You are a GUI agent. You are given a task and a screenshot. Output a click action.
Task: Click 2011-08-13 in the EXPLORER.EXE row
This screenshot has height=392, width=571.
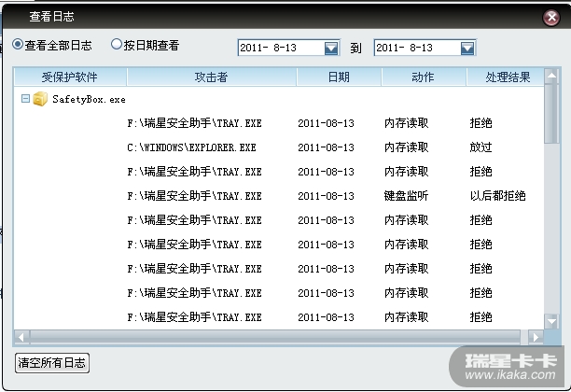[326, 147]
